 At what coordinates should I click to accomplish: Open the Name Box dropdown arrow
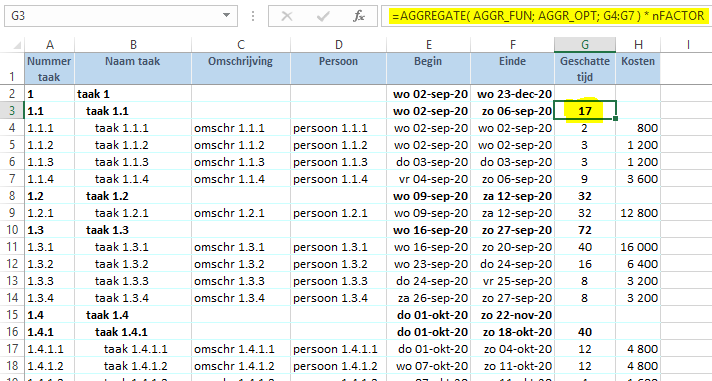point(226,15)
